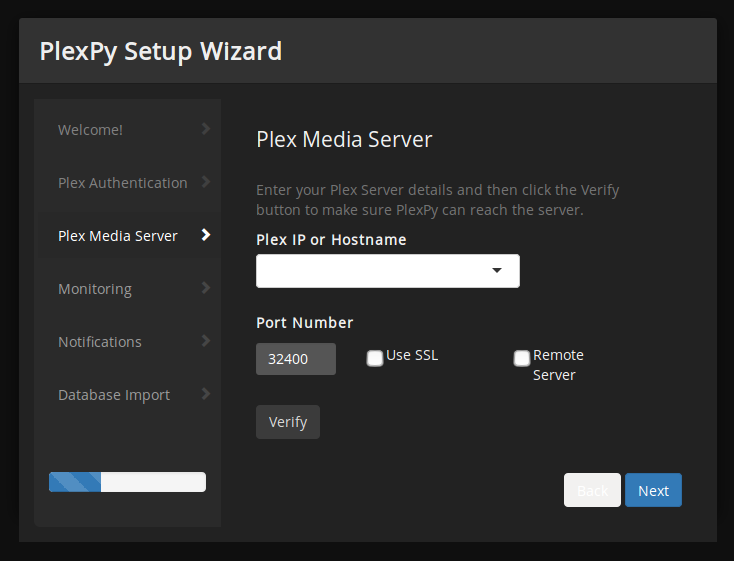Tick the Remote Server checkbox
734x561 pixels.
[521, 358]
